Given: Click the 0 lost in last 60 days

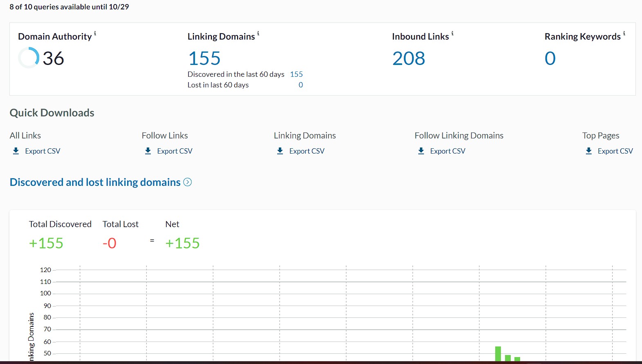Looking at the screenshot, I should point(301,85).
